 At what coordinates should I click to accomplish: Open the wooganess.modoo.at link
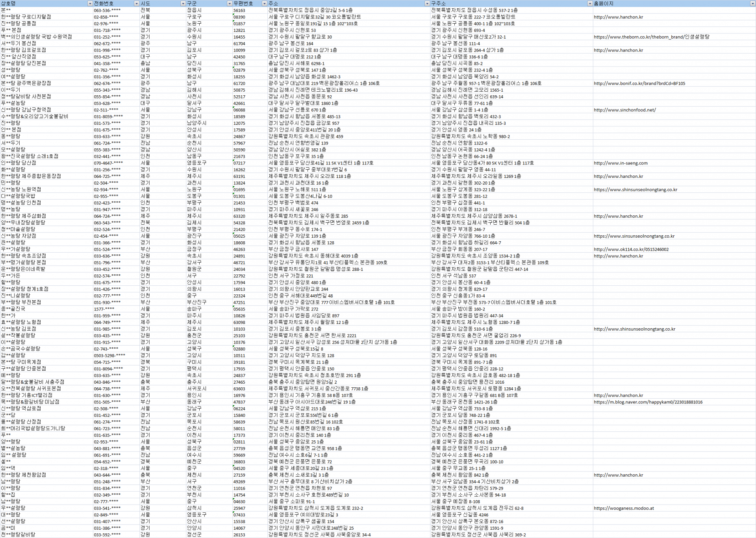[624, 508]
